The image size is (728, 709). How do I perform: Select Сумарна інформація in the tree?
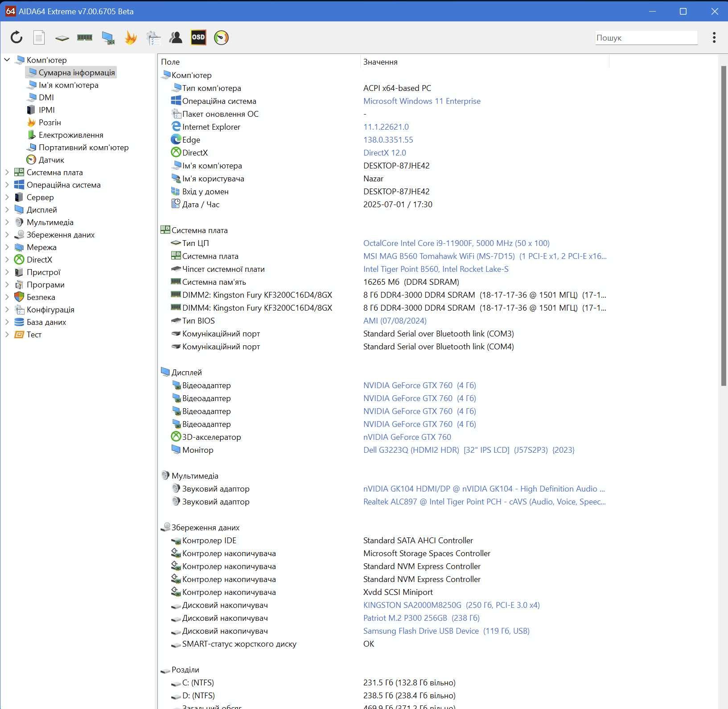click(x=71, y=73)
